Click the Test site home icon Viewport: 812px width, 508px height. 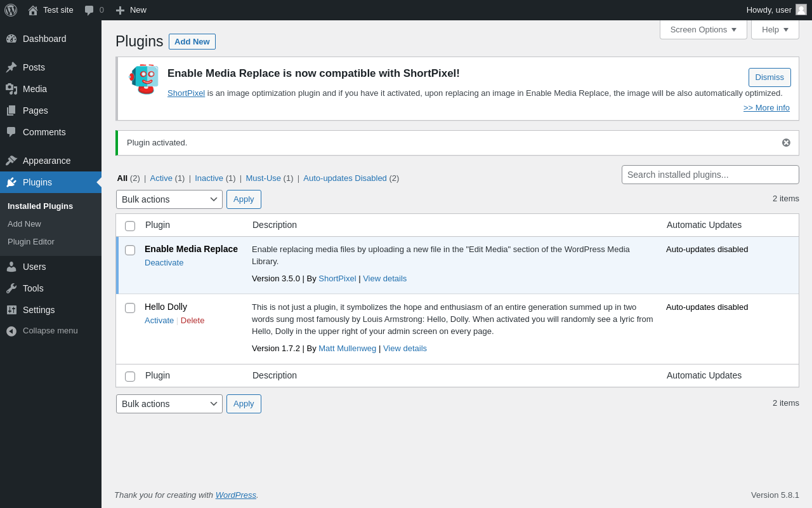[x=33, y=10]
